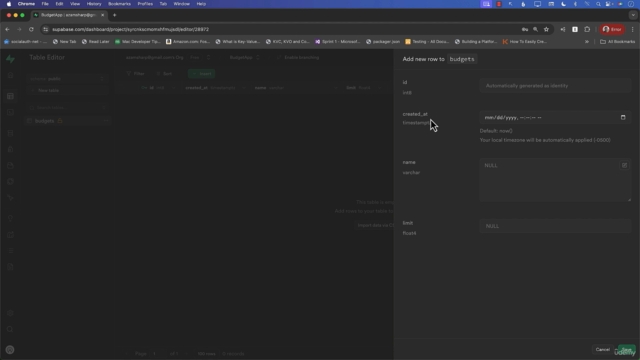Open Chrome three-dot menu

click(x=633, y=29)
